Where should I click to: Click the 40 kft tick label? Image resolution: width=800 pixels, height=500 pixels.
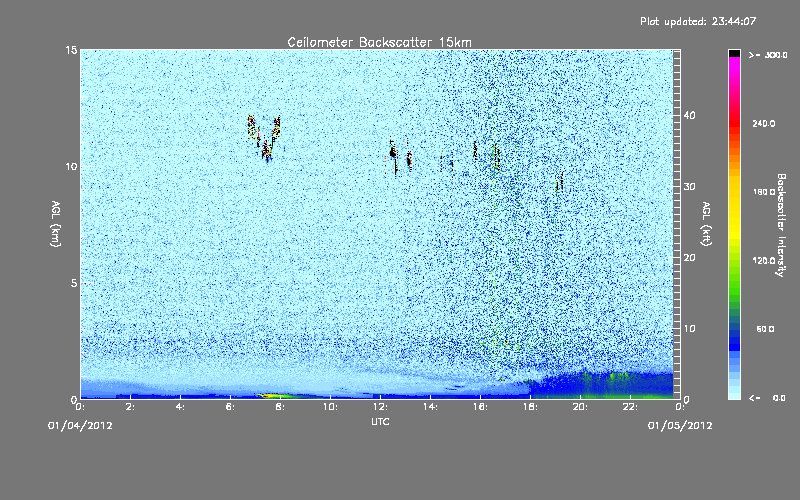(x=689, y=115)
